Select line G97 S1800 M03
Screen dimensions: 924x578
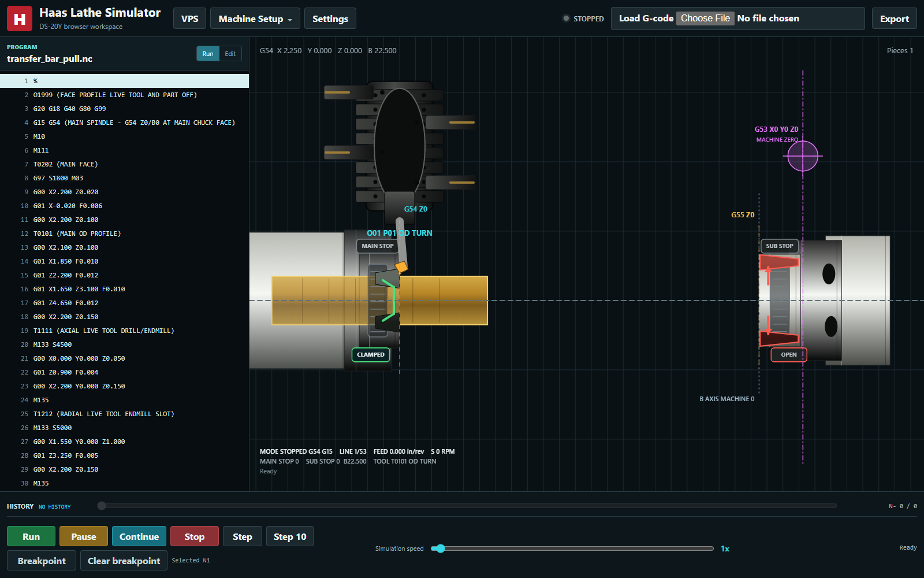pyautogui.click(x=124, y=178)
